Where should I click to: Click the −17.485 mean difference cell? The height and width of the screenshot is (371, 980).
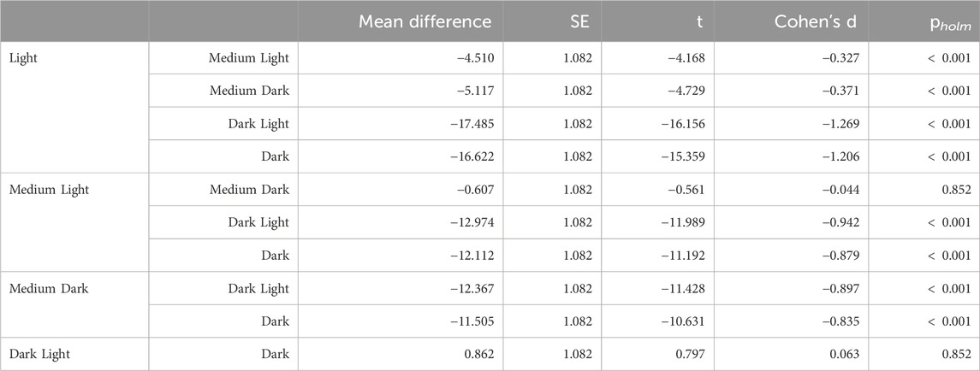pos(472,124)
